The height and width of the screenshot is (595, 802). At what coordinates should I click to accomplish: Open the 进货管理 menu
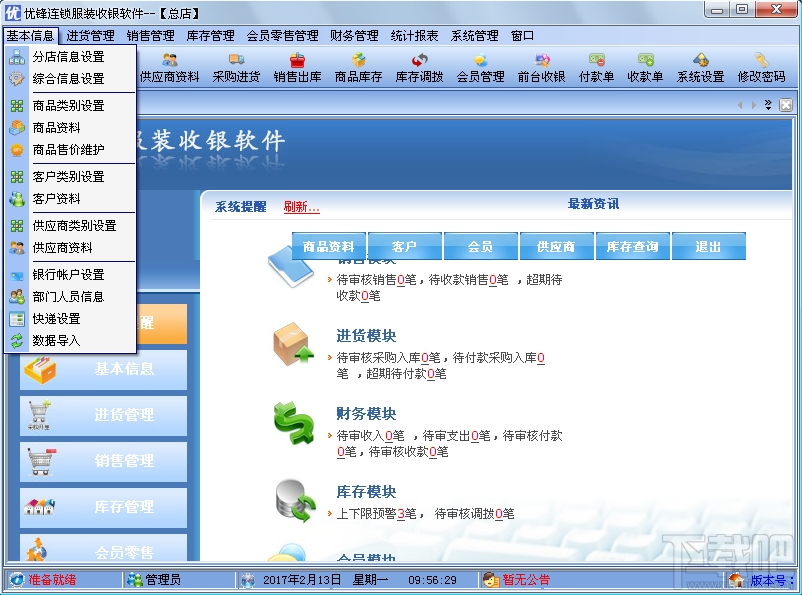pyautogui.click(x=91, y=36)
